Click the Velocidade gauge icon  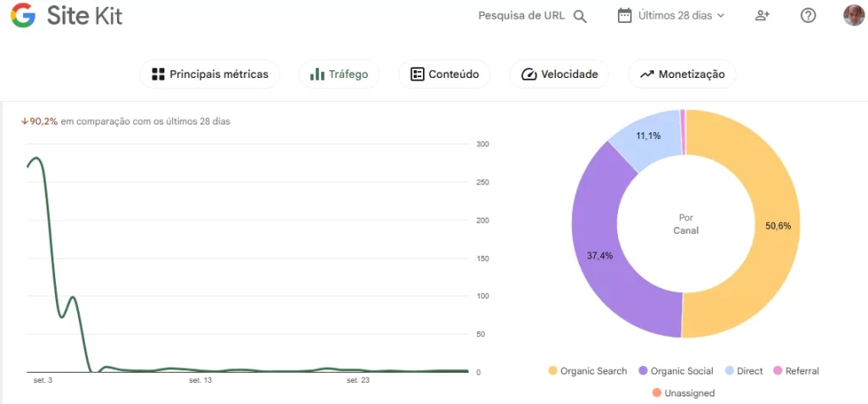pos(529,75)
